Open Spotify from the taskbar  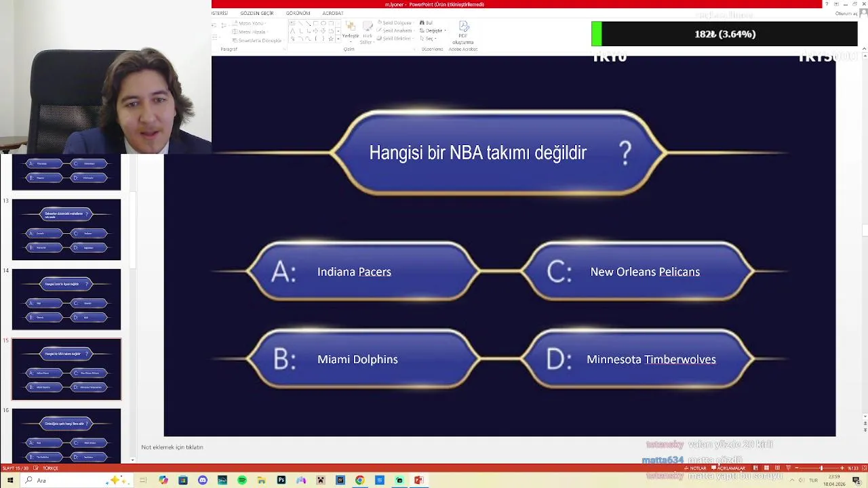coord(242,480)
